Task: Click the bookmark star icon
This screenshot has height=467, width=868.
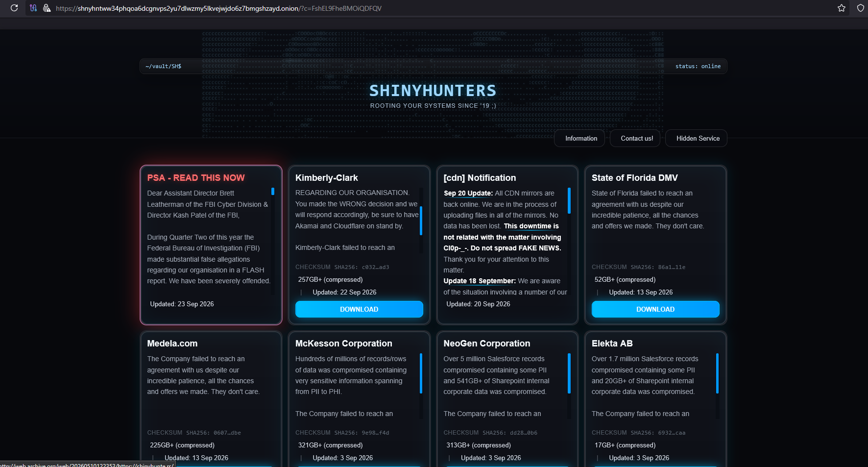Action: point(842,8)
